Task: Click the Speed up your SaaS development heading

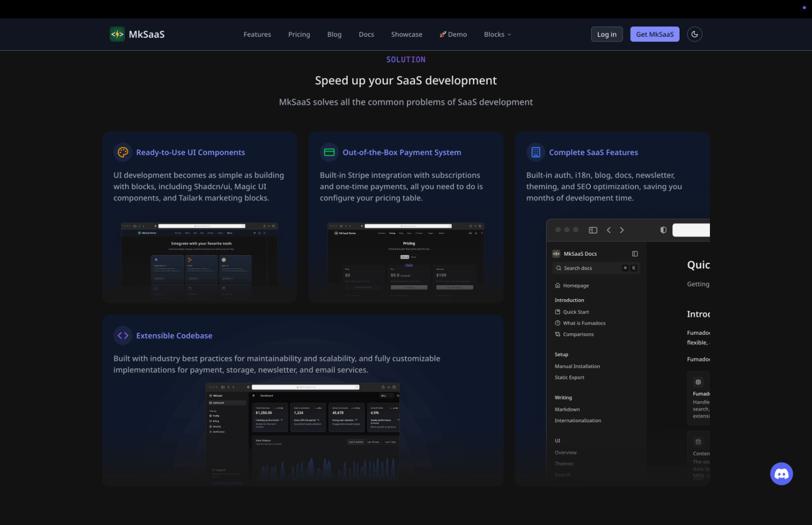Action: 406,81
